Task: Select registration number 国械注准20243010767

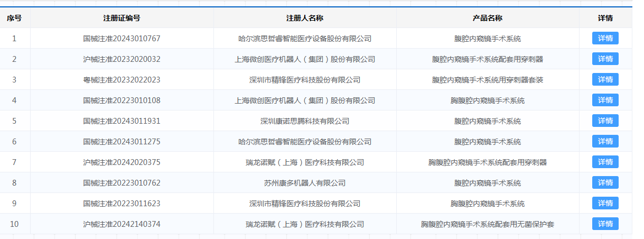Action: [x=122, y=39]
